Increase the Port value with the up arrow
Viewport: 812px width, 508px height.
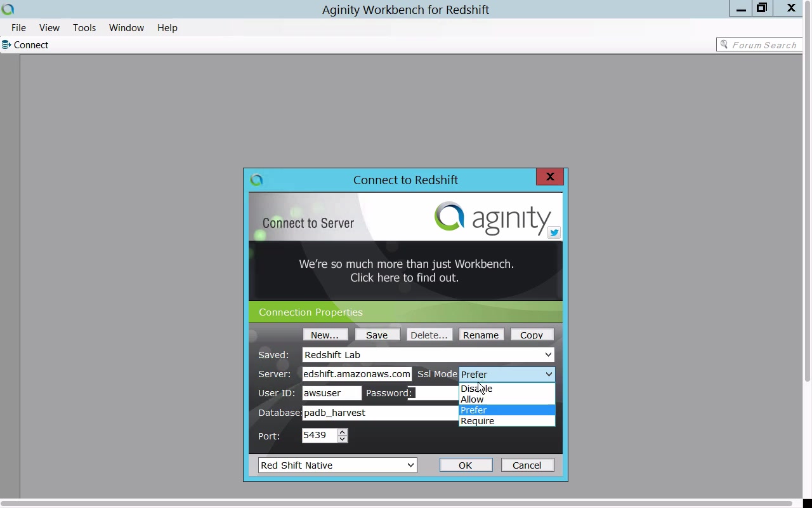[343, 432]
